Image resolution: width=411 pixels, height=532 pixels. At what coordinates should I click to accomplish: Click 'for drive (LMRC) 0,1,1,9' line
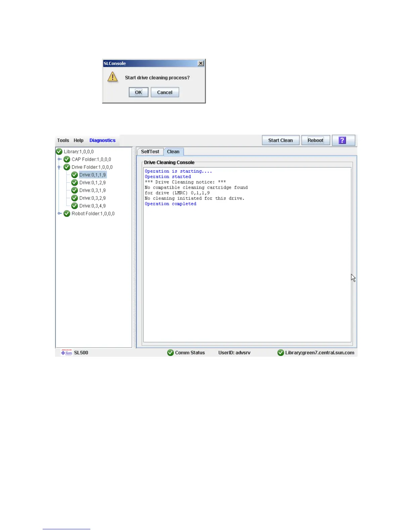point(177,193)
